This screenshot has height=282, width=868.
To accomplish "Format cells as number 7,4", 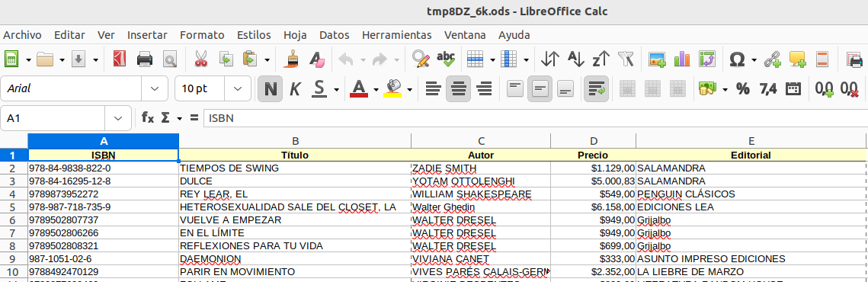I will [x=768, y=88].
